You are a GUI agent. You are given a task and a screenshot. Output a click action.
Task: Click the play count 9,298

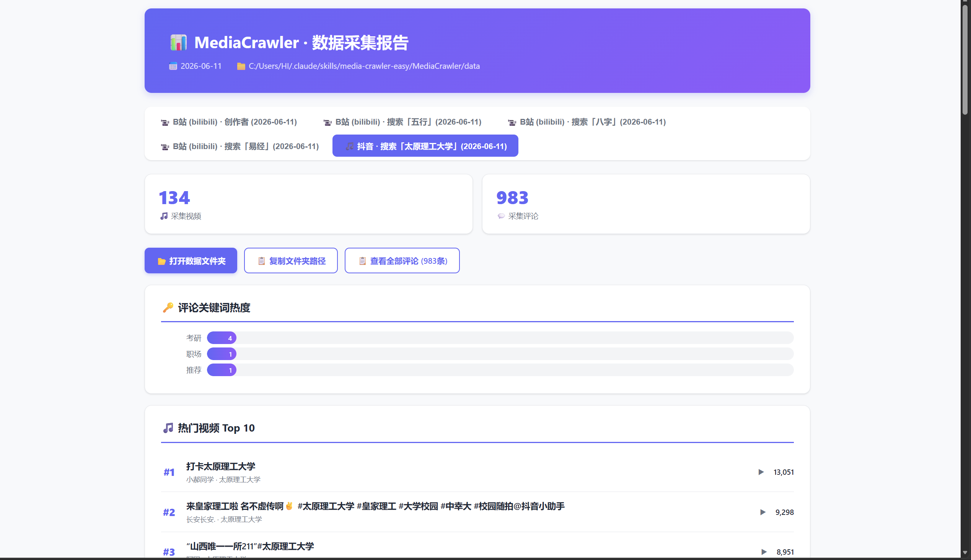pyautogui.click(x=784, y=512)
